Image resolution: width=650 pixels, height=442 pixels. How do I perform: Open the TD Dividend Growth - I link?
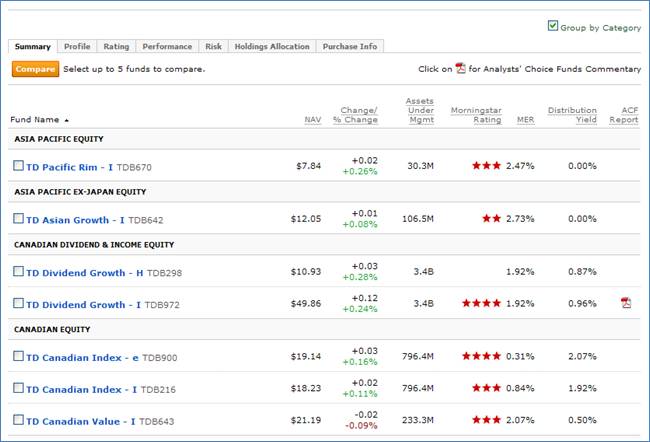click(83, 305)
